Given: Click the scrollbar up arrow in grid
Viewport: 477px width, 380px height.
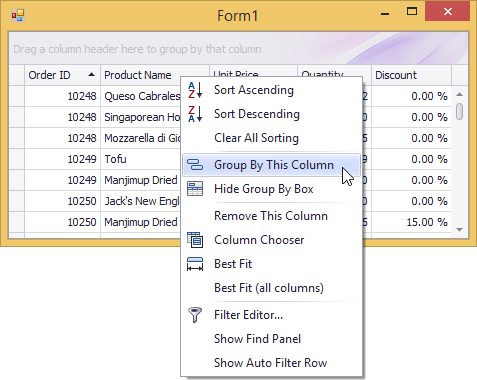Looking at the screenshot, I should click(460, 94).
